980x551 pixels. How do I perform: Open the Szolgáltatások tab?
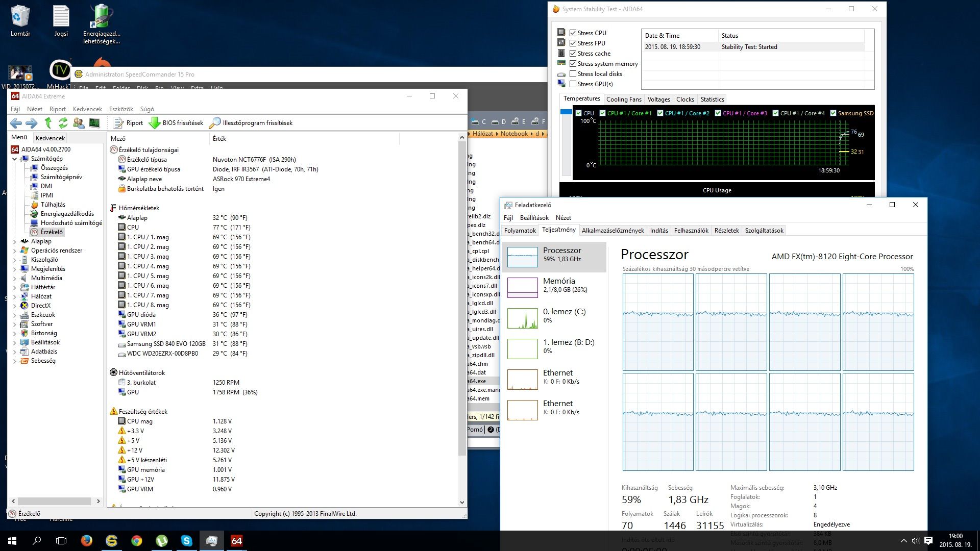tap(764, 231)
